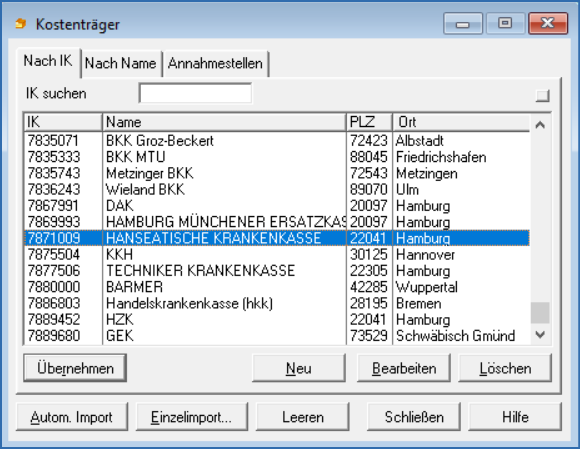This screenshot has height=449, width=580.
Task: Select the DAK row
Action: 277,206
